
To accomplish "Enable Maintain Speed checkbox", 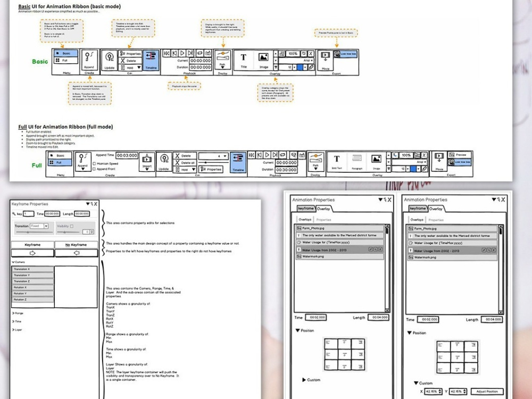I will [94, 163].
